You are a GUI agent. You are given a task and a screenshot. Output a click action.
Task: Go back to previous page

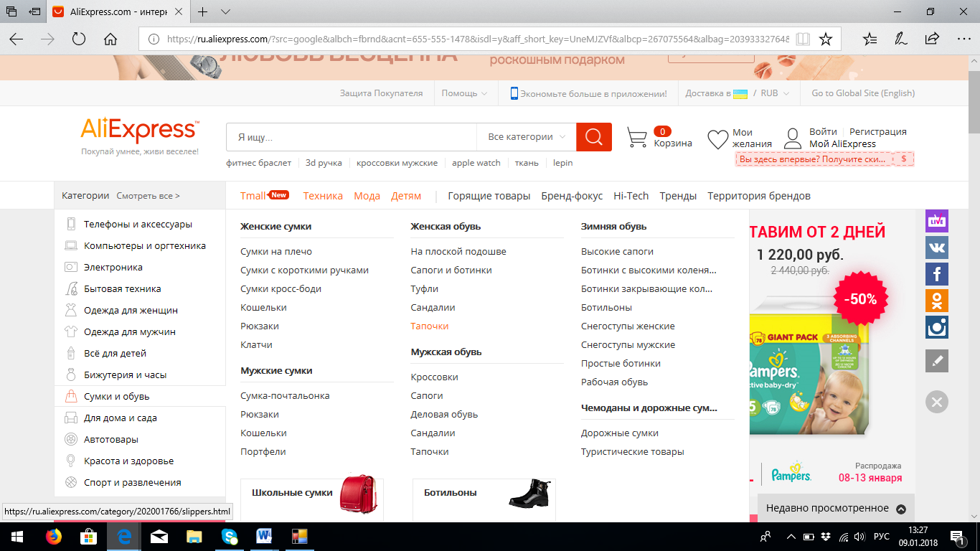[16, 39]
